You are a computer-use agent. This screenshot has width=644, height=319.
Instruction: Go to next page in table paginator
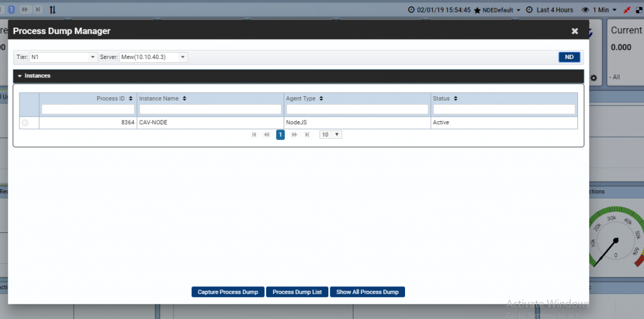[294, 134]
